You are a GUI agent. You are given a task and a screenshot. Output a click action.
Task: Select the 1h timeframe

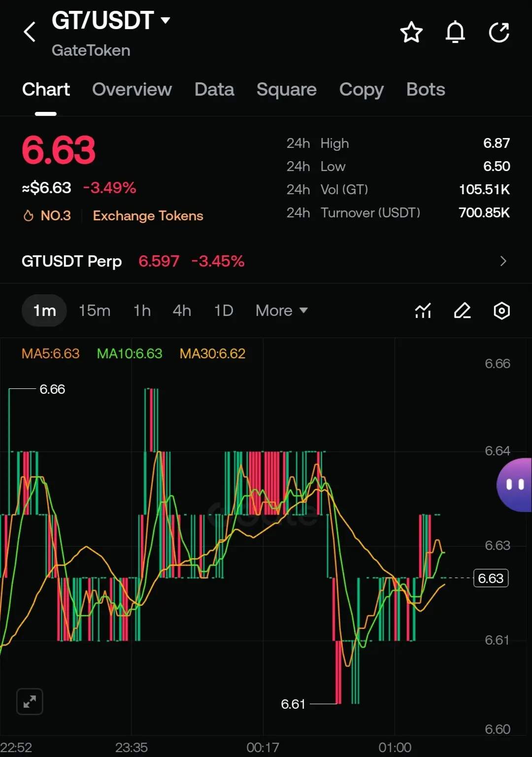coord(142,310)
